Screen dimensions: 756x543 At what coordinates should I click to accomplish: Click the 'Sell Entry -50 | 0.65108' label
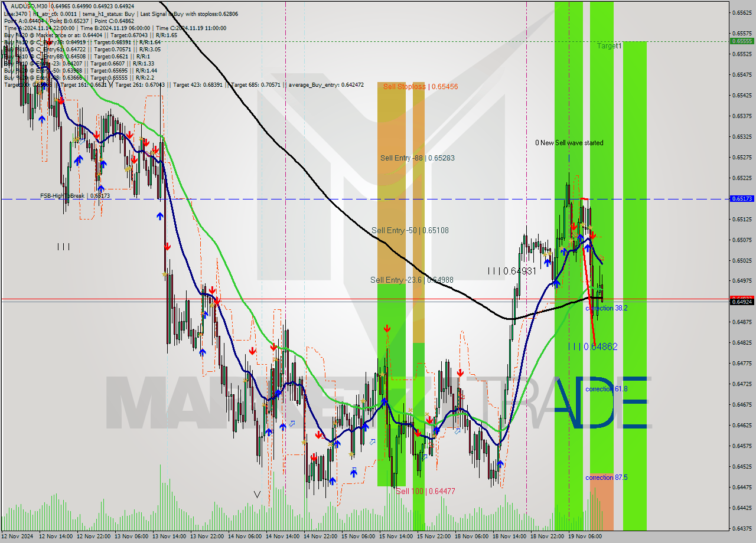click(x=410, y=231)
